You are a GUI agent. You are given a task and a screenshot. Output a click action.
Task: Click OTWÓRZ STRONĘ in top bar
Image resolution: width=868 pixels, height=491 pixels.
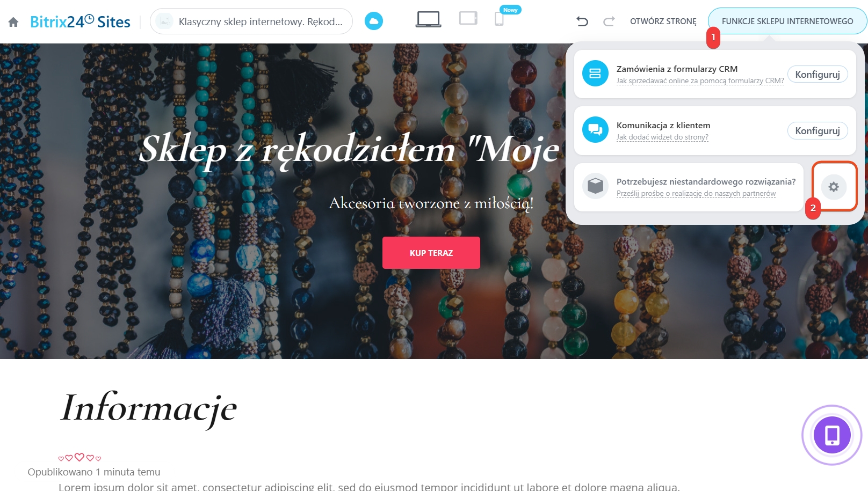(663, 21)
